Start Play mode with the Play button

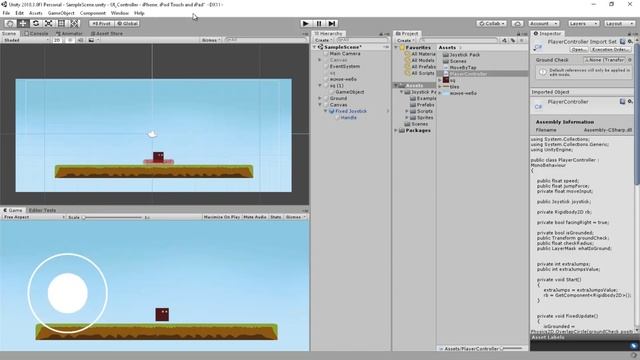[305, 24]
